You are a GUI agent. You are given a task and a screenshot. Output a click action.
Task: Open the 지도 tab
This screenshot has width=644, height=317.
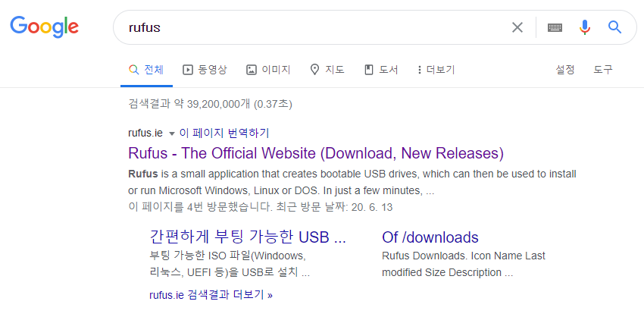click(327, 70)
